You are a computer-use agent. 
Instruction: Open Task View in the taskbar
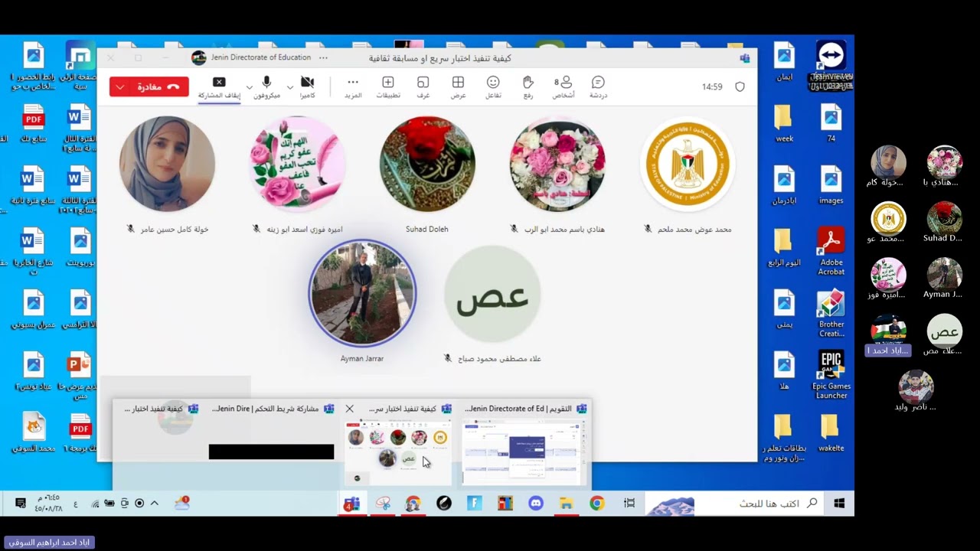629,504
